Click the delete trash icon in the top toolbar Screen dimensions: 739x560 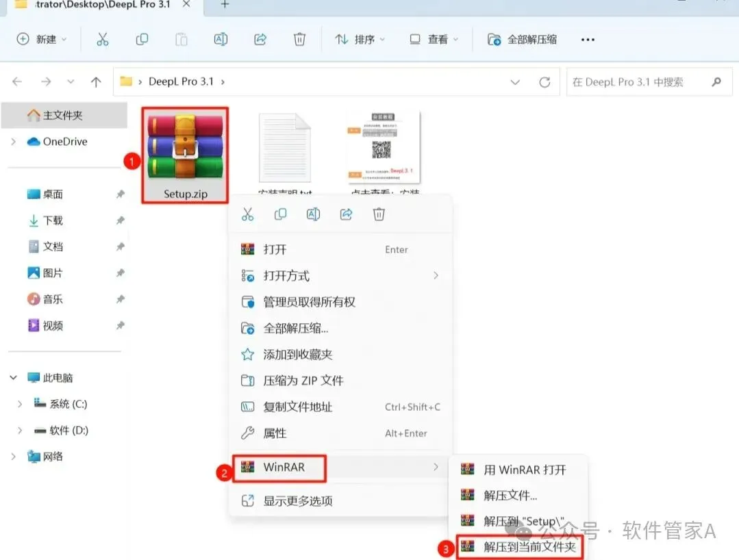pos(299,40)
